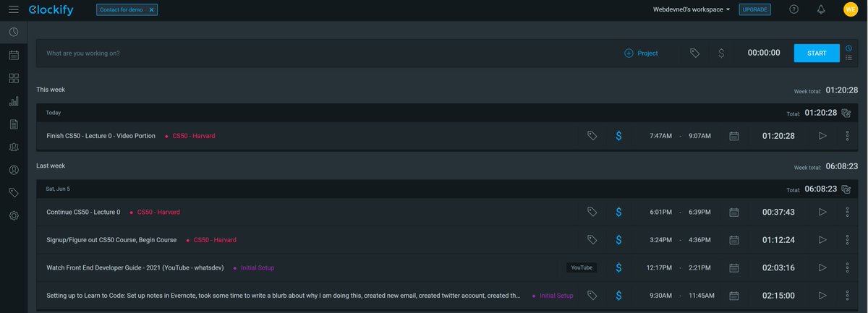
Task: Click the YouTube tag on Watch Front End entry
Action: coord(582,267)
